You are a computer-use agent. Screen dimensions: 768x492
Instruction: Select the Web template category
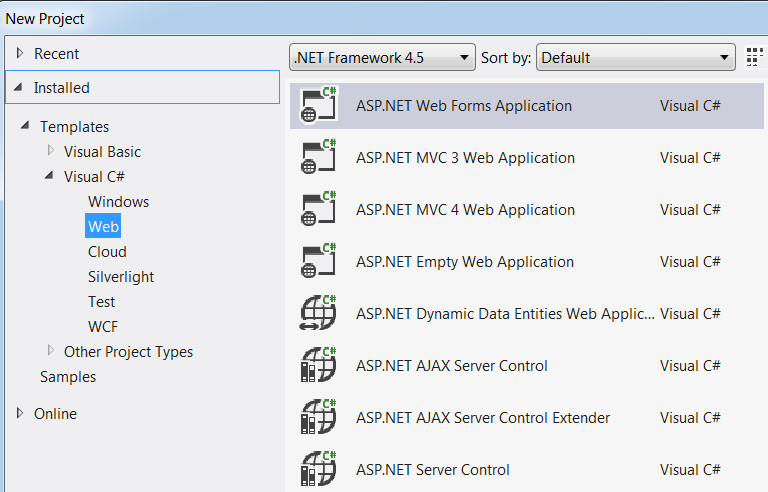click(x=103, y=226)
